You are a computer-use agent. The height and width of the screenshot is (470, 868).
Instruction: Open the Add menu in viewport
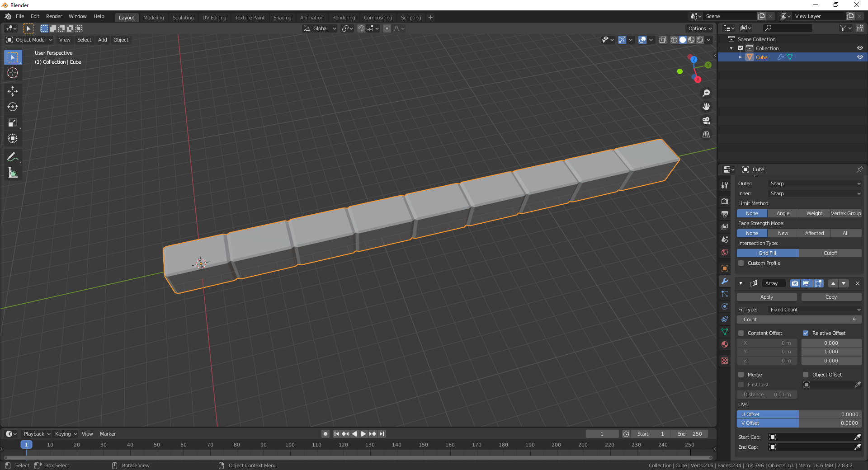tap(103, 40)
